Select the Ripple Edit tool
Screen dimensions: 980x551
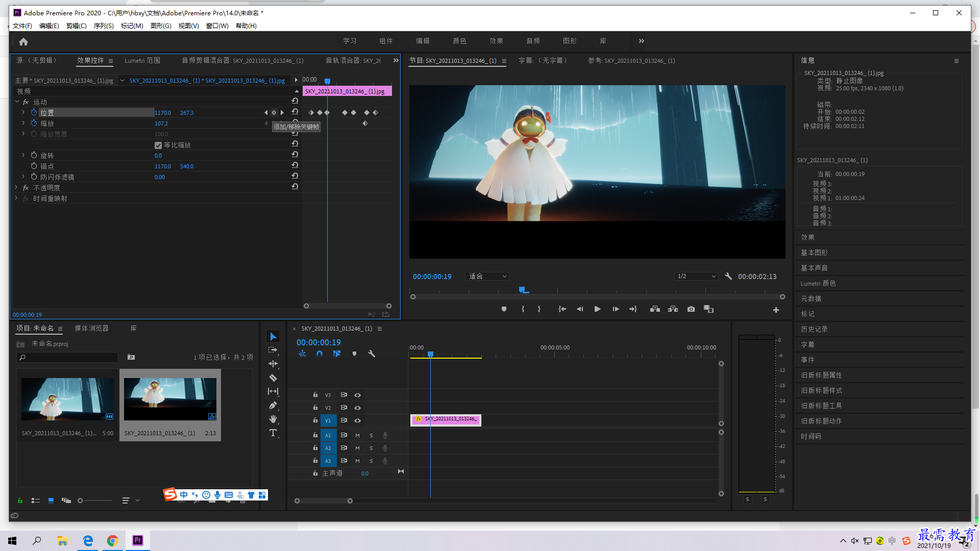point(273,364)
